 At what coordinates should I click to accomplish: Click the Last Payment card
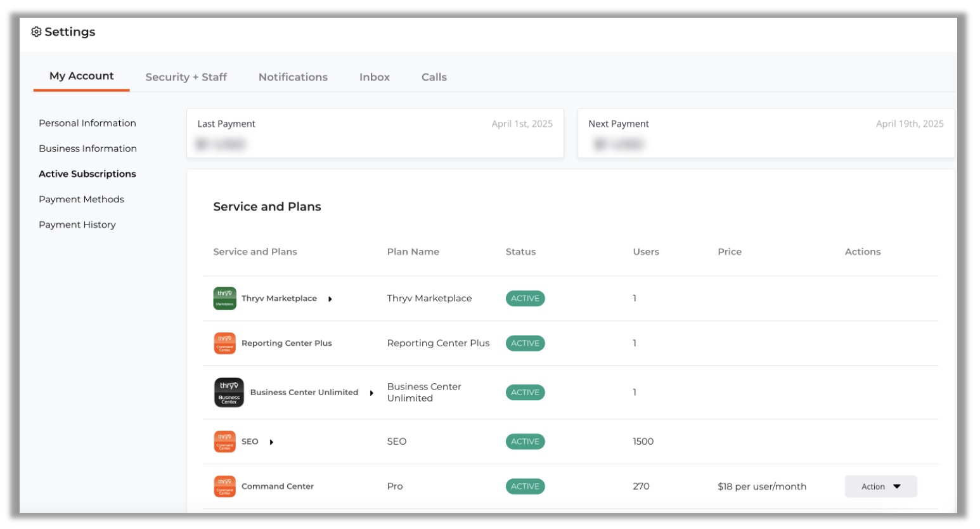[375, 133]
